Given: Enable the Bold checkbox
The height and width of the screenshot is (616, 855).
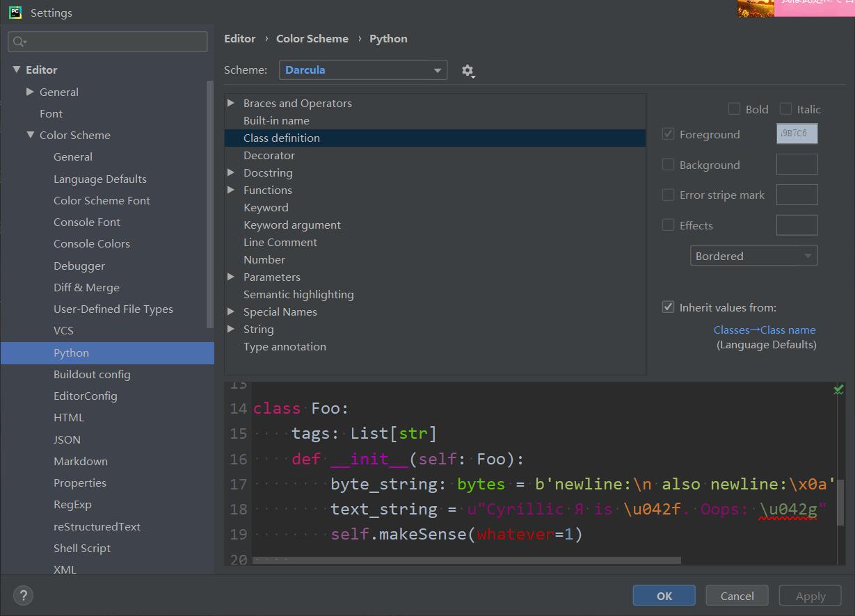Looking at the screenshot, I should [x=734, y=109].
